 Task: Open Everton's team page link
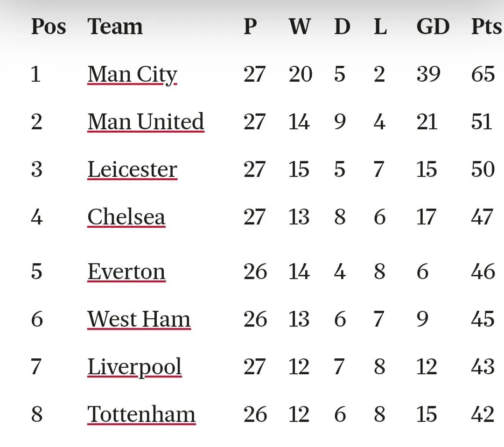(126, 272)
